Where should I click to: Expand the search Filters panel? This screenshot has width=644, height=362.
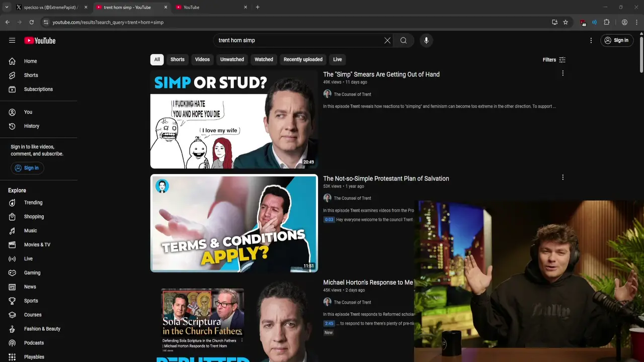tap(554, 60)
